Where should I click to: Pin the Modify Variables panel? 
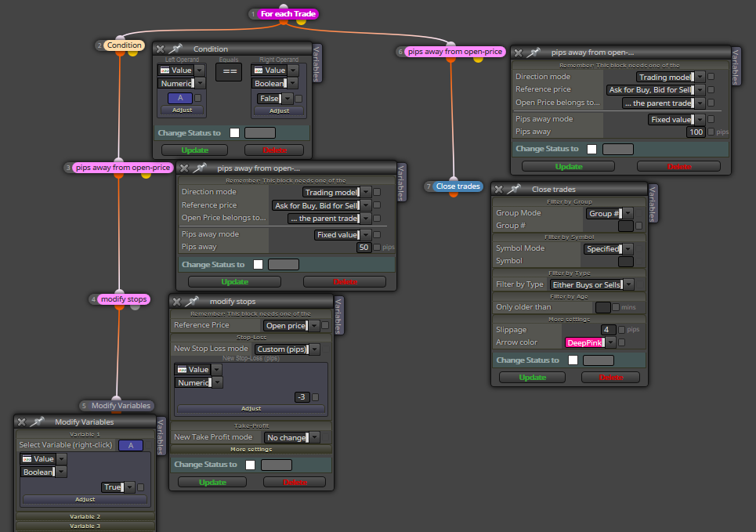[37, 422]
